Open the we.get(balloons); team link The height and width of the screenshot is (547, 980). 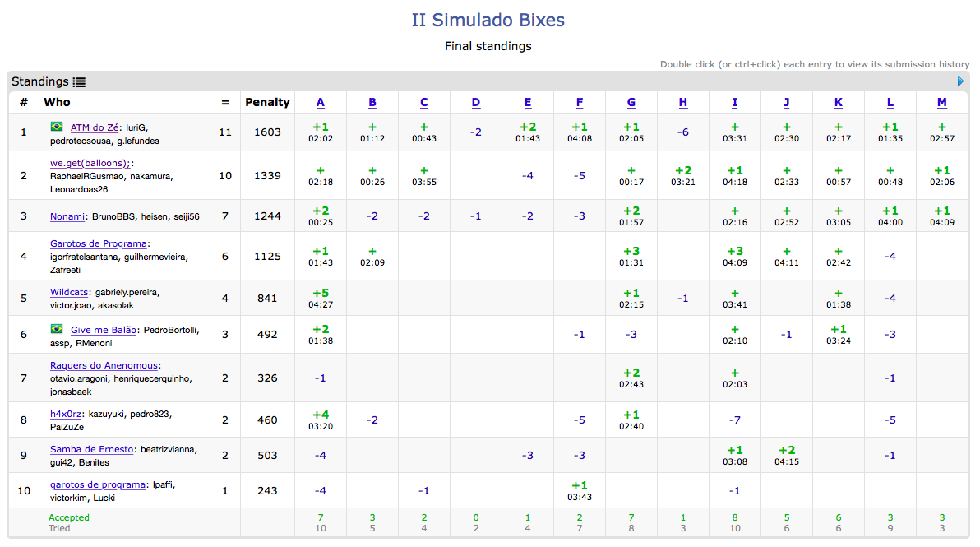[x=90, y=163]
